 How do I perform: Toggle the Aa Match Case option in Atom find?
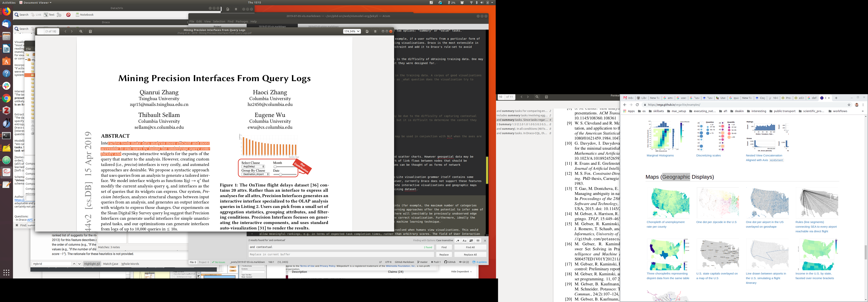(x=464, y=240)
